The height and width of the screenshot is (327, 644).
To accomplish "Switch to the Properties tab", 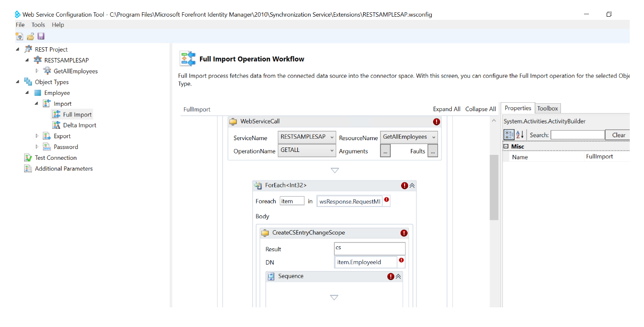I will tap(518, 108).
